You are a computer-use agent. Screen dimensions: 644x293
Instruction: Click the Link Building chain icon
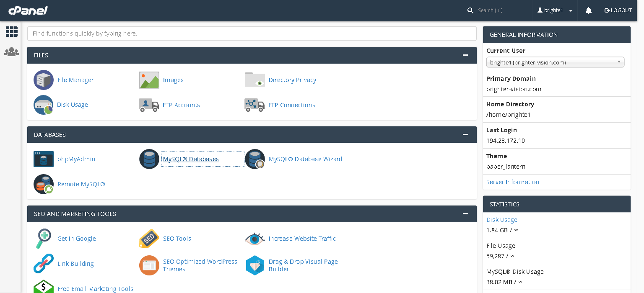point(44,264)
